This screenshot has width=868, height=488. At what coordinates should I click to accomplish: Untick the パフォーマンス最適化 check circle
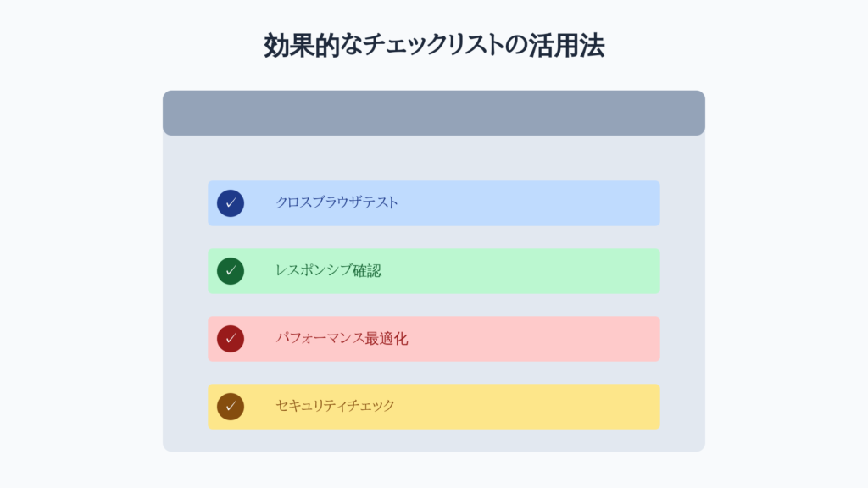point(231,339)
